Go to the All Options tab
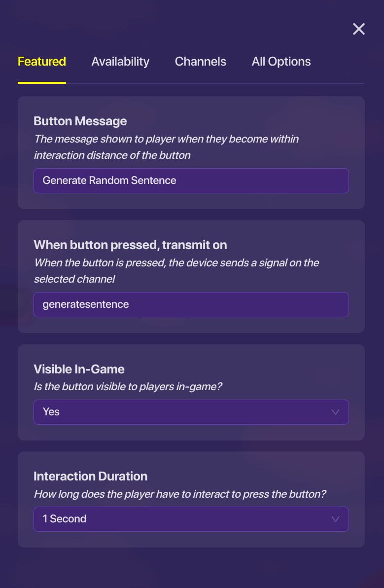The width and height of the screenshot is (384, 588). coord(281,62)
